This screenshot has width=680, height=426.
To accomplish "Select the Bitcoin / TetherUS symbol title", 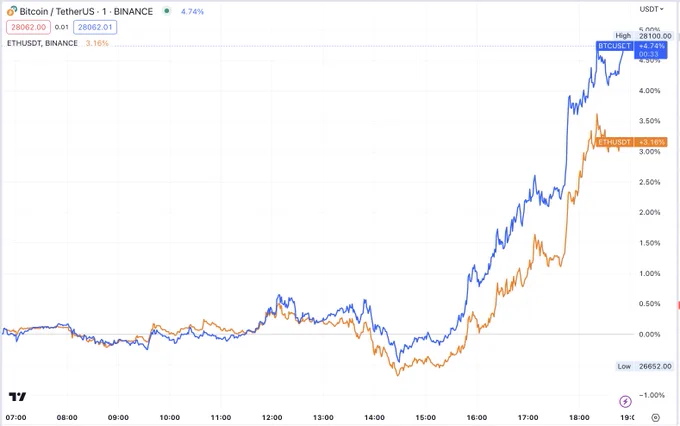I will (86, 11).
